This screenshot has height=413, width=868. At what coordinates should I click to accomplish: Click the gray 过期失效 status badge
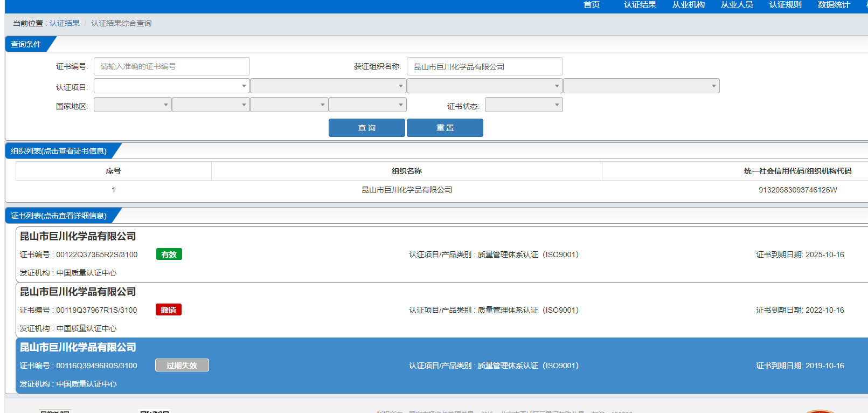182,366
